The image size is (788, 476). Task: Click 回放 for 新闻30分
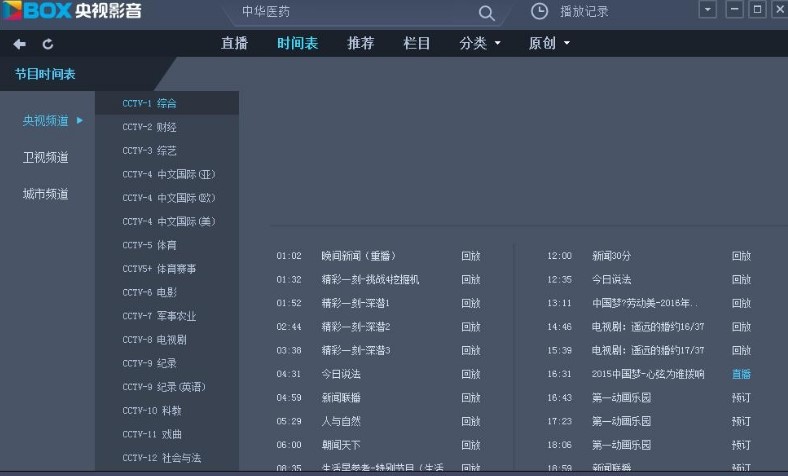(741, 256)
